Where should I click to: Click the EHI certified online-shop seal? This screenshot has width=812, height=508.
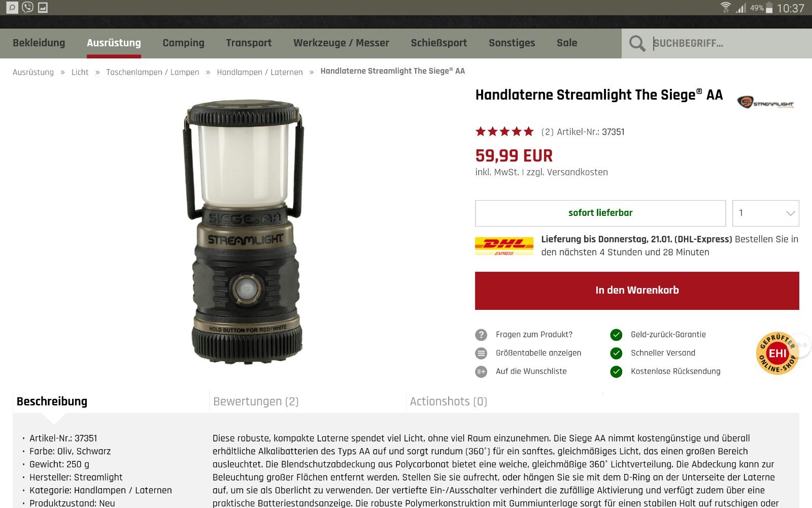pos(777,353)
